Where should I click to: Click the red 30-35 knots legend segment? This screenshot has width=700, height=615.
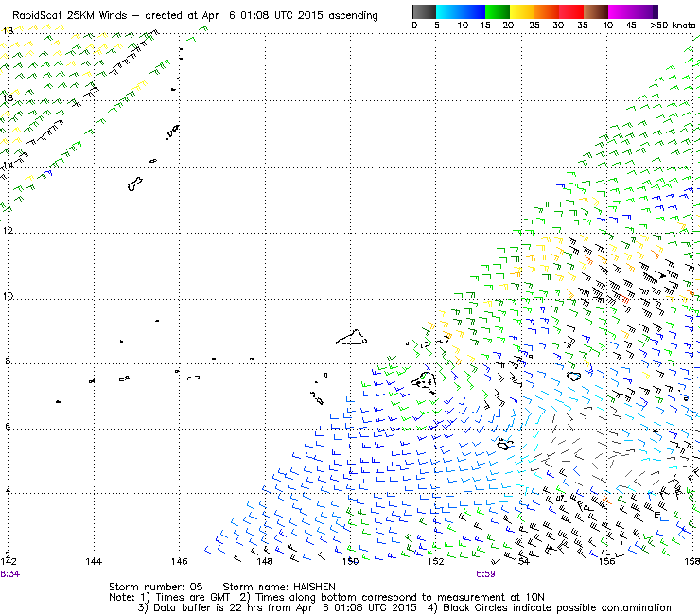point(571,11)
